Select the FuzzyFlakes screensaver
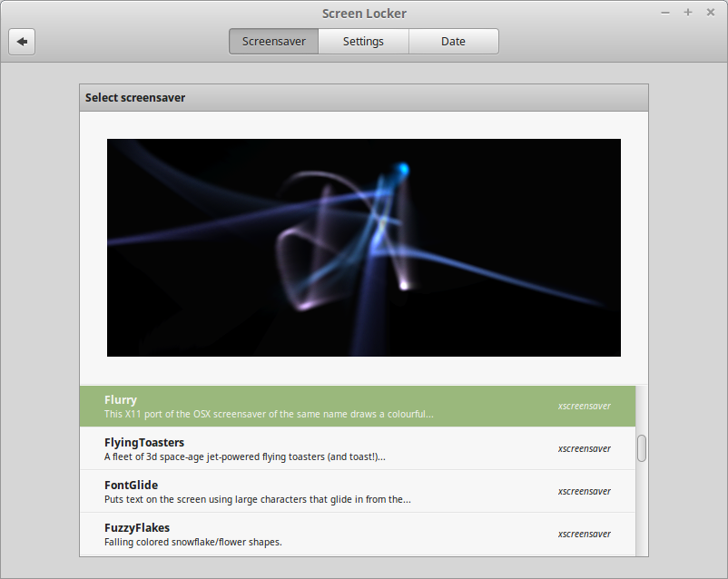Viewport: 728px width, 579px height. (272, 534)
